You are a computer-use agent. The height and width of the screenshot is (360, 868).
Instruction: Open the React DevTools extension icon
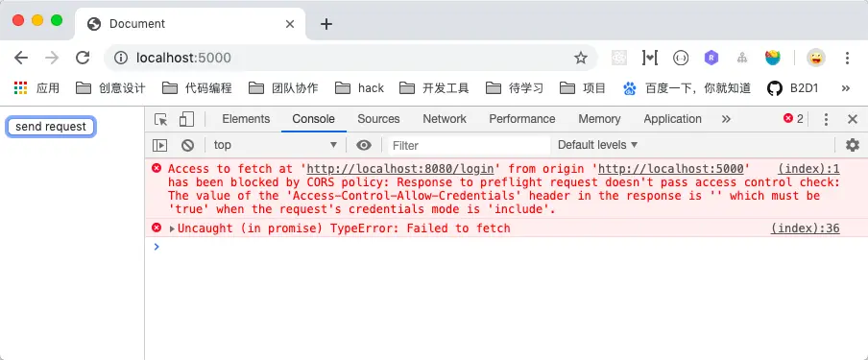pyautogui.click(x=619, y=58)
